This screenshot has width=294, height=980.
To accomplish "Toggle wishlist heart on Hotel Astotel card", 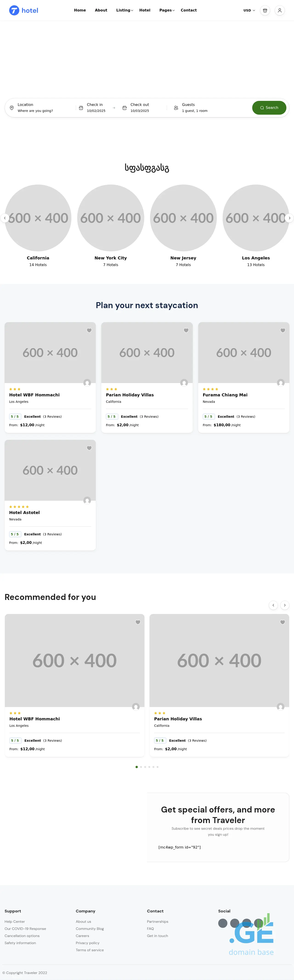I will tap(89, 448).
